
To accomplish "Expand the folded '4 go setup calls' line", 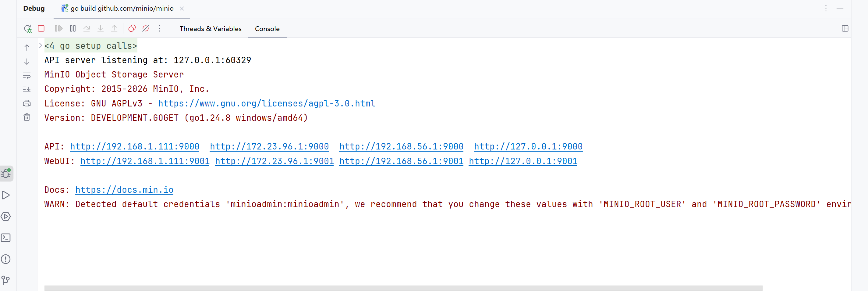I will point(41,45).
